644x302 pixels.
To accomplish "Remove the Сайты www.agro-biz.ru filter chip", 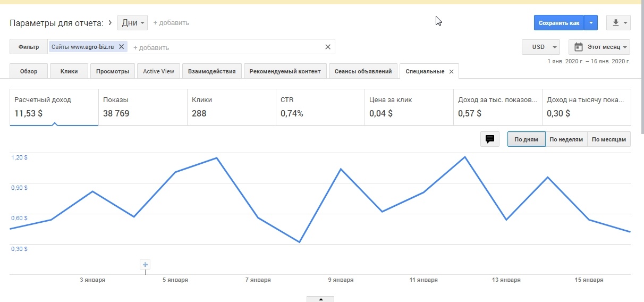I will point(121,47).
